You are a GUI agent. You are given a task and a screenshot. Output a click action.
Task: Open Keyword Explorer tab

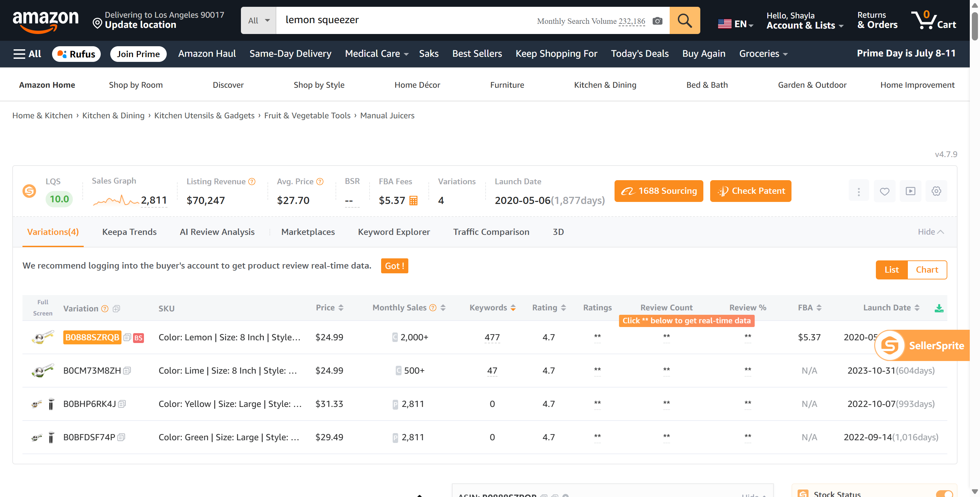[394, 232]
